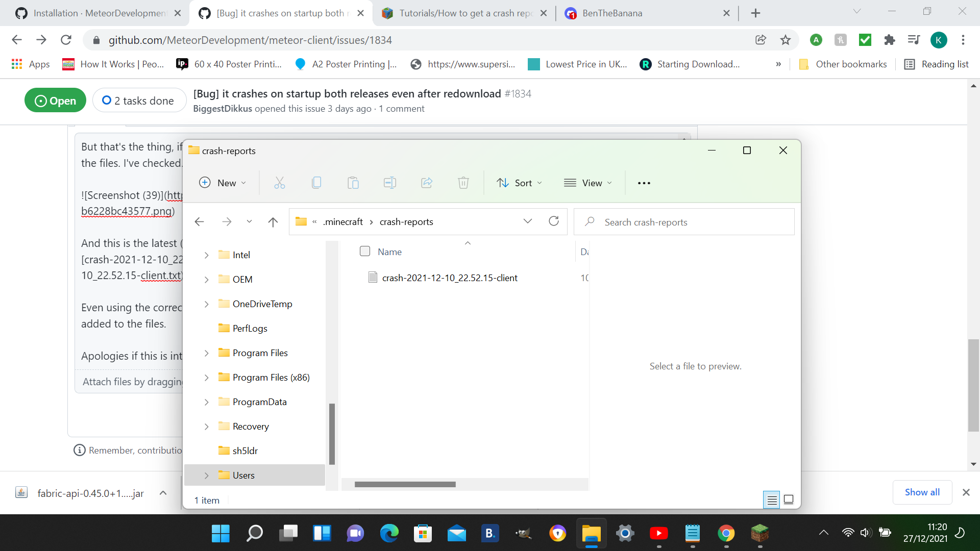Open the Sort options dropdown
Image resolution: width=980 pixels, height=551 pixels.
[519, 183]
